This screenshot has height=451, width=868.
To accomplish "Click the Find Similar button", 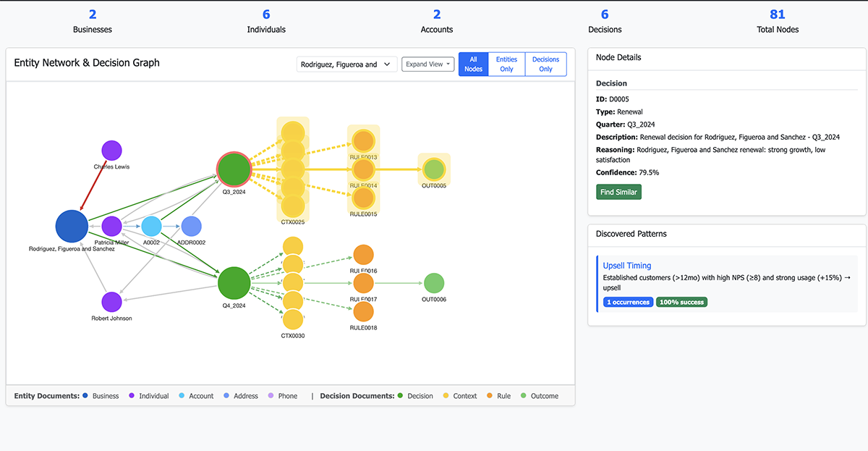I will click(618, 192).
